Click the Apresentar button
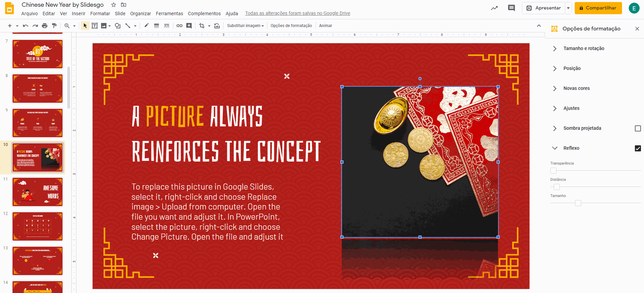This screenshot has height=293, width=644. (544, 8)
